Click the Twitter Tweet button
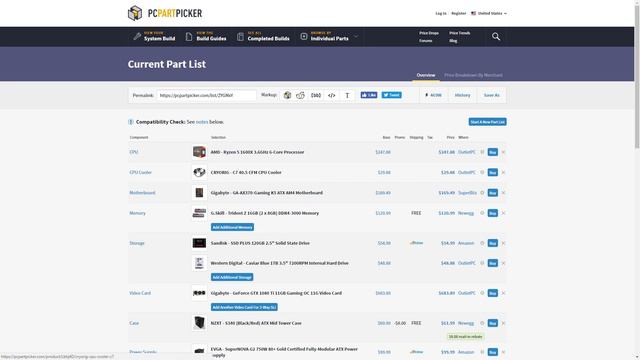The width and height of the screenshot is (640, 360). [x=391, y=95]
